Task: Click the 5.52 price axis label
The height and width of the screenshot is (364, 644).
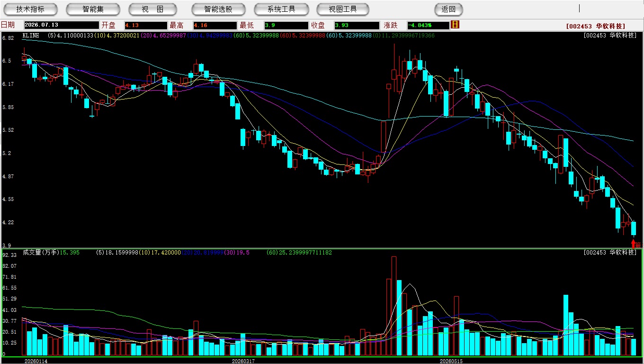Action: pyautogui.click(x=8, y=130)
